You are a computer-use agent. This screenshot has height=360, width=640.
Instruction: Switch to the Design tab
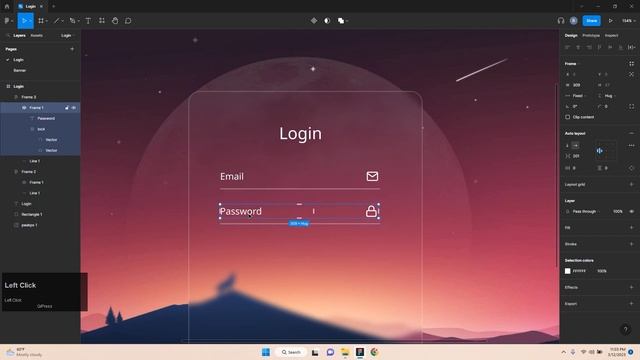click(x=571, y=36)
